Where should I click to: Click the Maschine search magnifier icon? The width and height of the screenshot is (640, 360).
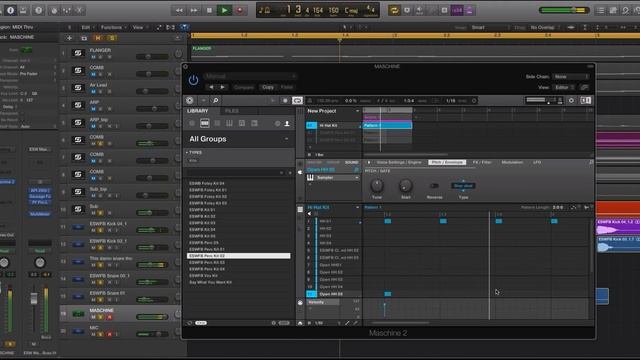[x=216, y=100]
